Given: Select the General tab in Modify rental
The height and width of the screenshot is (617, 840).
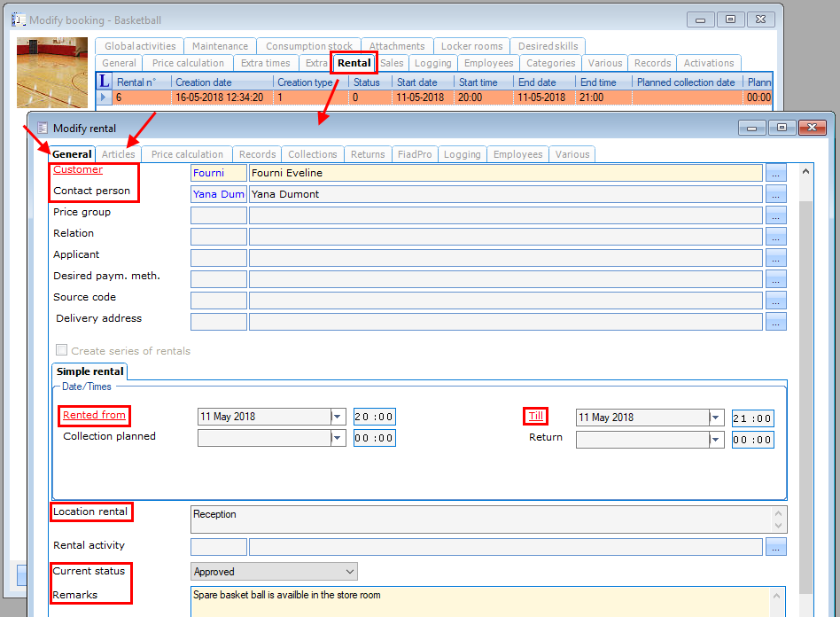Looking at the screenshot, I should (72, 154).
